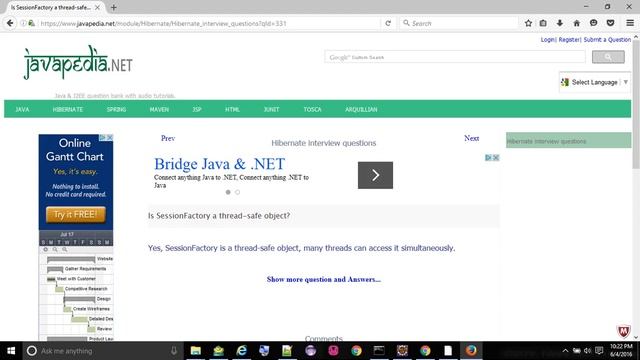Click the Submit a Question link
Image resolution: width=640 pixels, height=360 pixels.
[607, 40]
